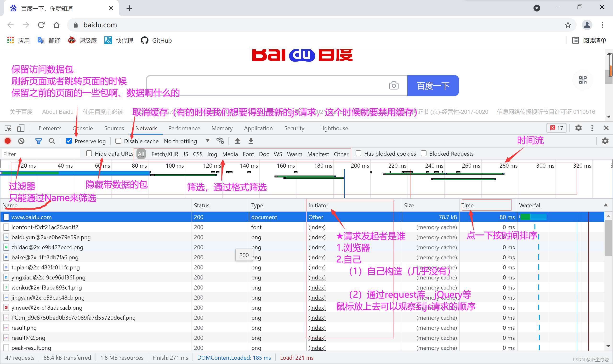Viewport: 613px width, 364px height.
Task: Check Hide data URLs
Action: pos(89,153)
